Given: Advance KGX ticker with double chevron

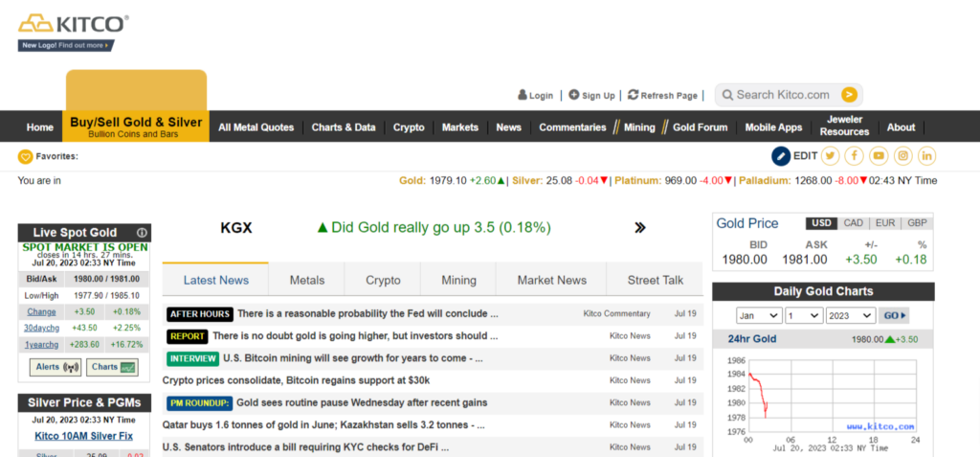Looking at the screenshot, I should coord(639,228).
